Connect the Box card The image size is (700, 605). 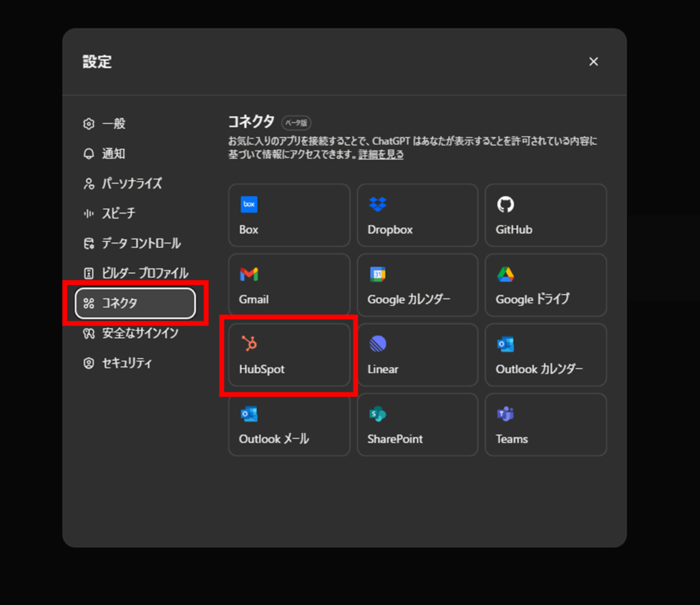289,215
